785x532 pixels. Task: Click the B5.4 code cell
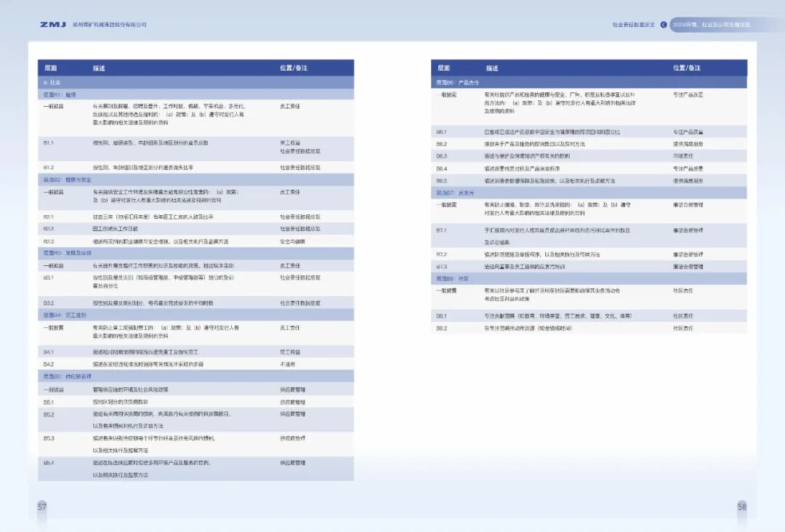(x=49, y=463)
